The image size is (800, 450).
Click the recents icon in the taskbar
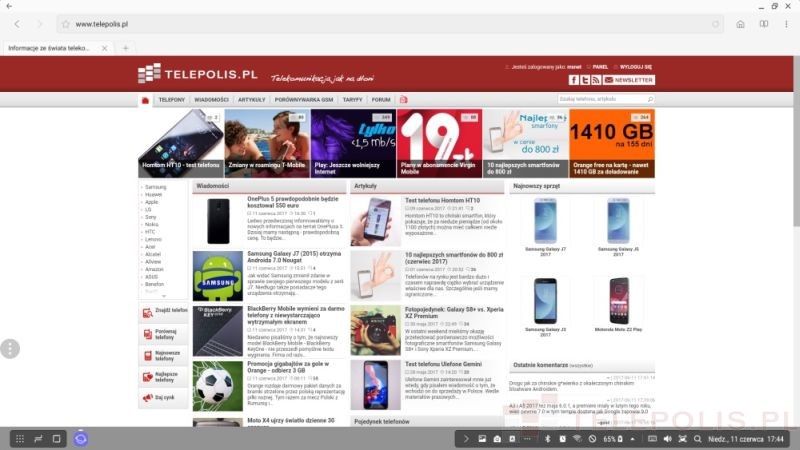click(38, 439)
